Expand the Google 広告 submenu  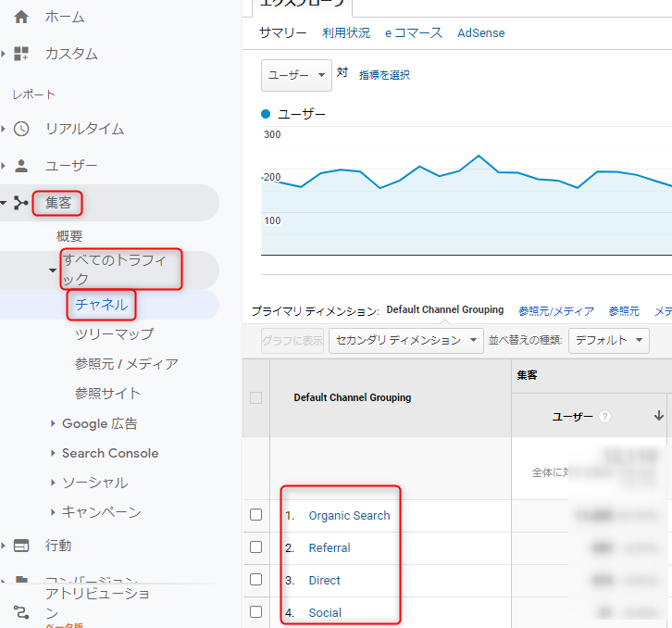[53, 424]
